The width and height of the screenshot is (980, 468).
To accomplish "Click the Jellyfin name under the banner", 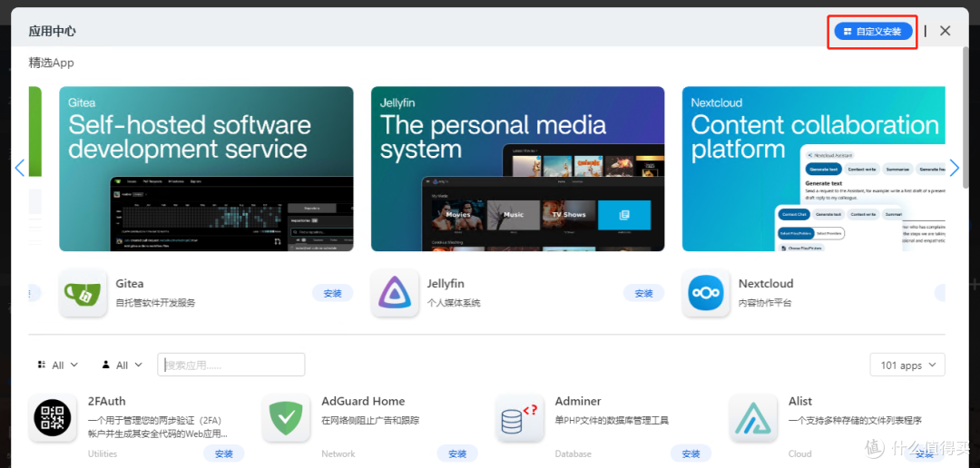I will tap(446, 284).
